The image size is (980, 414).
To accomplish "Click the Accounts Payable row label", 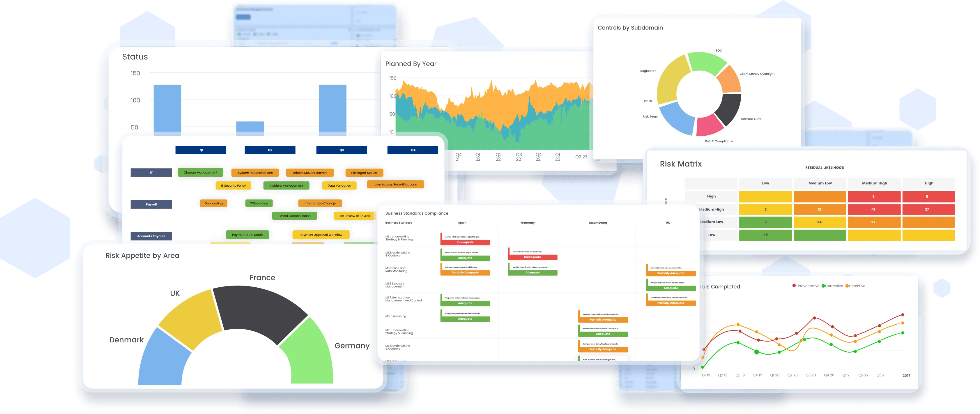I will (x=151, y=236).
